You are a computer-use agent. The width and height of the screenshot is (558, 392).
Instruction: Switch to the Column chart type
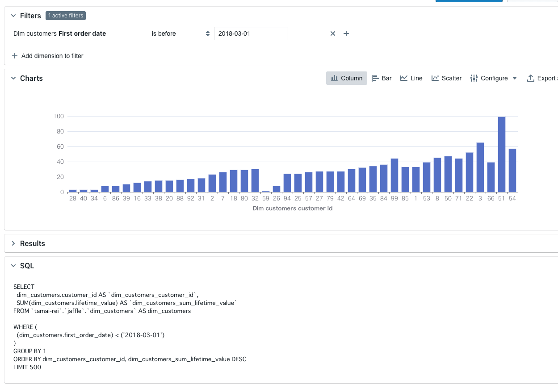click(347, 78)
